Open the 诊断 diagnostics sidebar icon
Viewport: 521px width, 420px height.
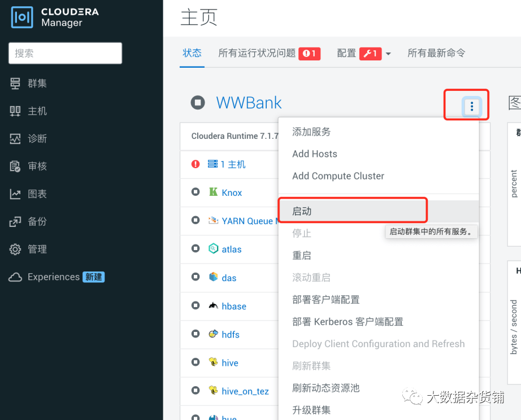click(15, 138)
